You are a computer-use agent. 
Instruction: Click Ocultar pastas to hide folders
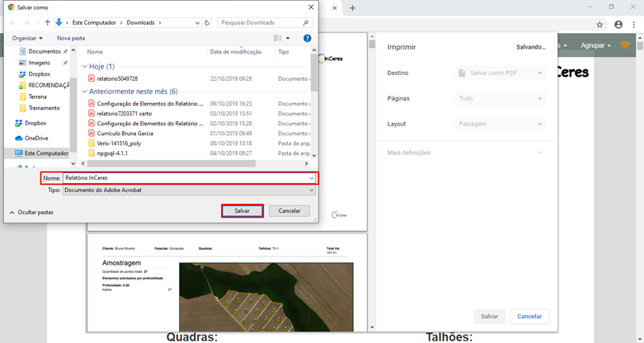(31, 213)
